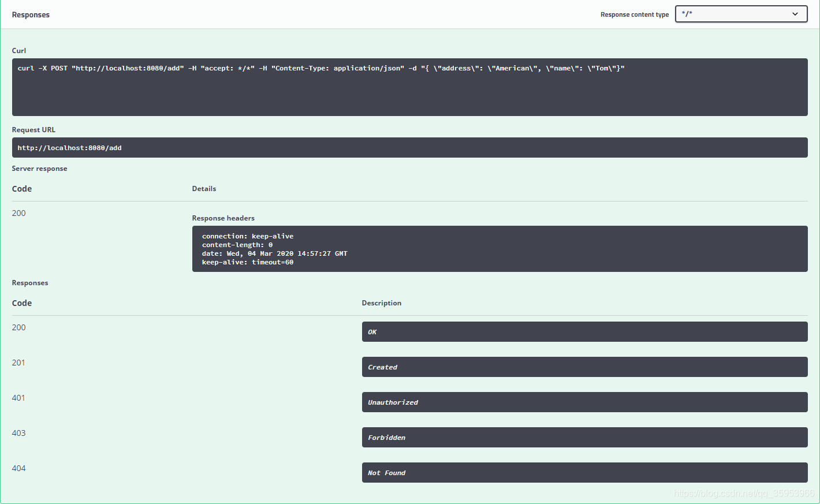This screenshot has height=504, width=820.
Task: Click the Response headers code block
Action: point(500,249)
